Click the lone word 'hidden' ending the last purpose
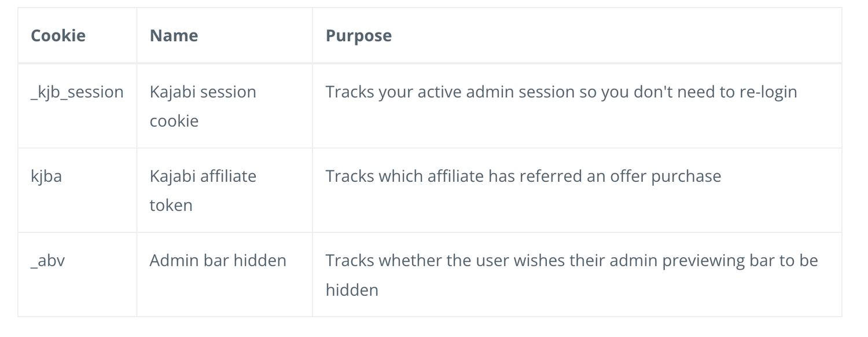The image size is (868, 337). coord(352,290)
